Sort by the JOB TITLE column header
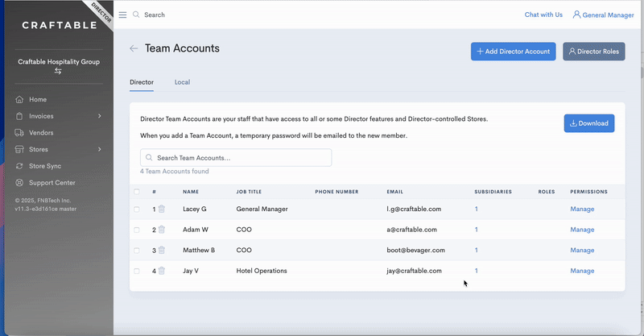644x336 pixels. (x=249, y=192)
